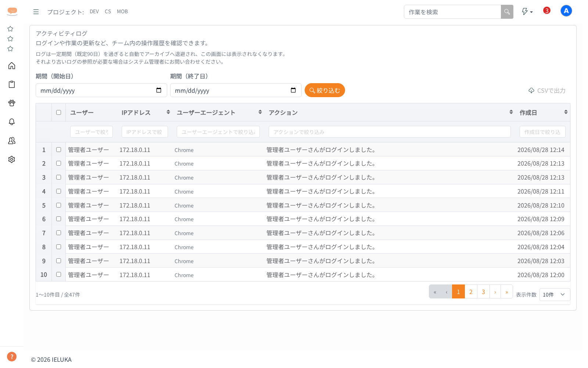The height and width of the screenshot is (368, 588).
Task: Go to home via sidebar house icon
Action: tap(12, 66)
